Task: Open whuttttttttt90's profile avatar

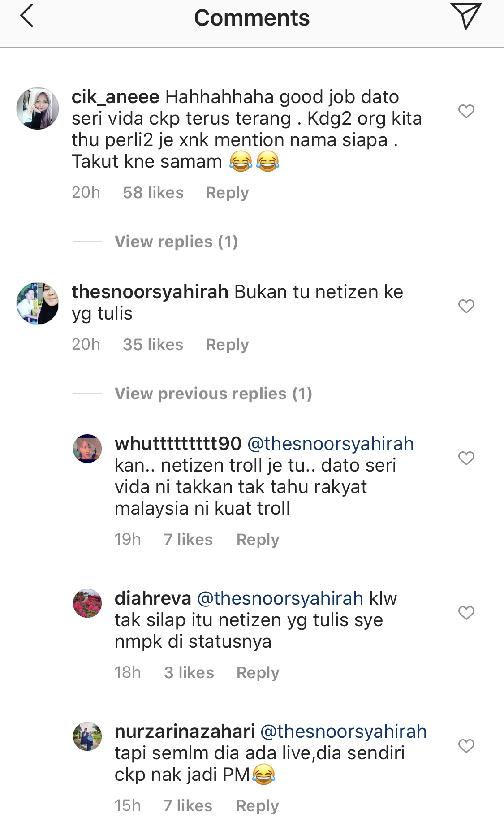Action: [87, 449]
